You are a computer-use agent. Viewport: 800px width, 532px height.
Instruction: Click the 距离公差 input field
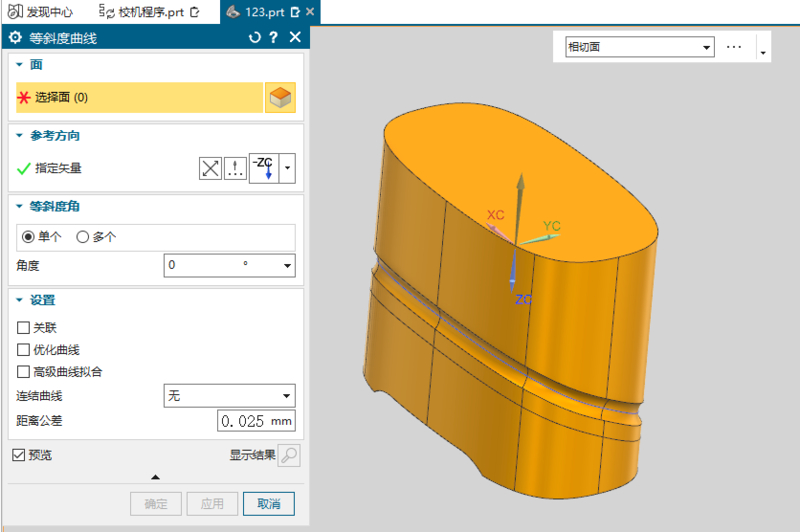[x=255, y=420]
